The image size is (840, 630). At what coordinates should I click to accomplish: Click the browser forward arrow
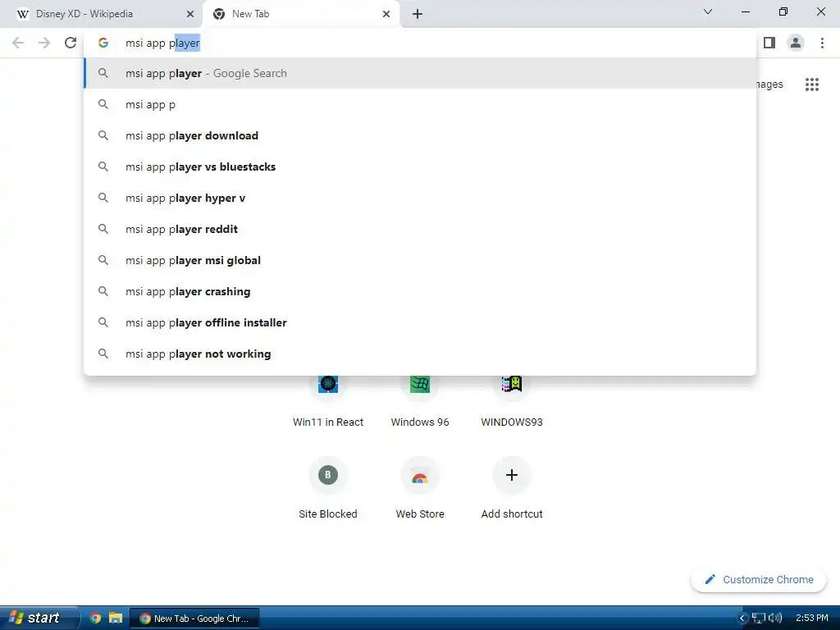(x=44, y=43)
